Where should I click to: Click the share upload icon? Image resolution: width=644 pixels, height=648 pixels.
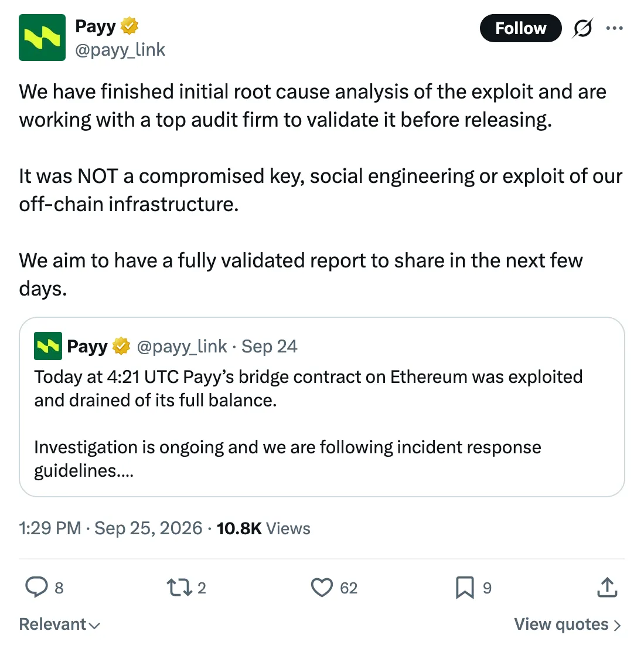[607, 587]
